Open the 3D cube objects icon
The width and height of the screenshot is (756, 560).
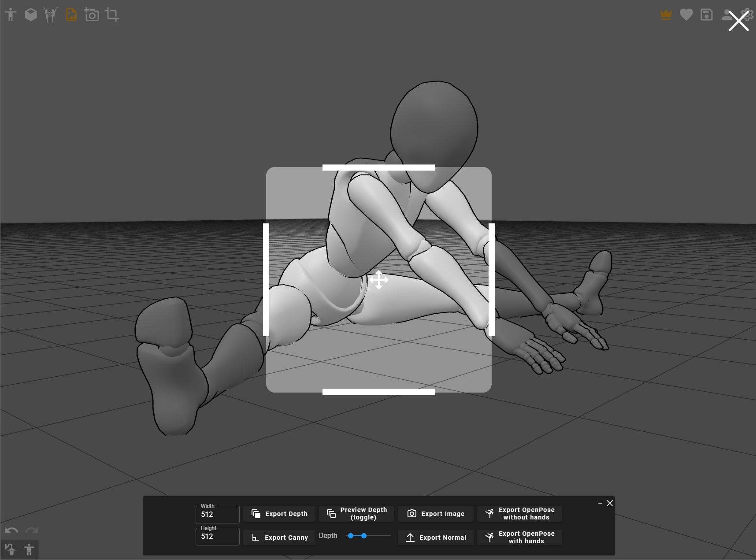coord(30,15)
